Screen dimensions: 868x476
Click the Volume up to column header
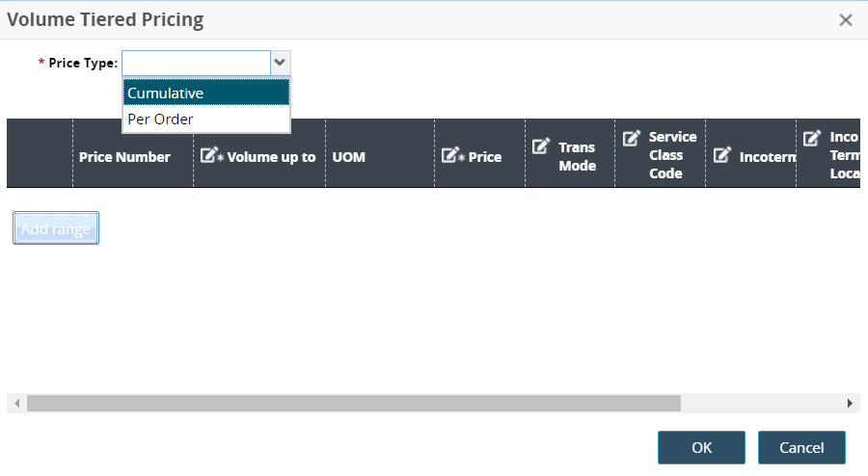tap(271, 156)
